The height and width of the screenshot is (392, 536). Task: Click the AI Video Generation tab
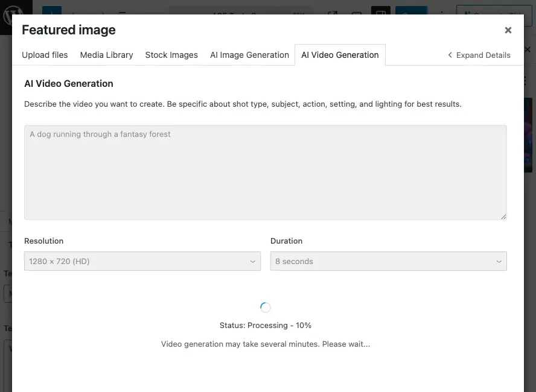(x=340, y=55)
